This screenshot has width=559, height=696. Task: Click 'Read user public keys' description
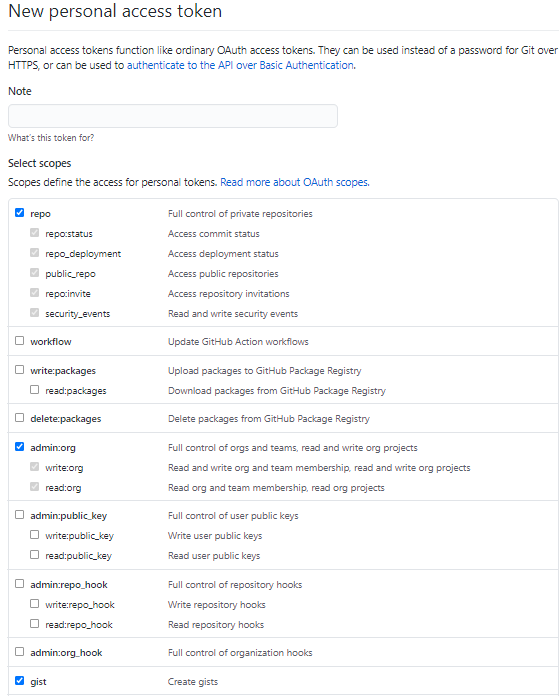tap(214, 555)
